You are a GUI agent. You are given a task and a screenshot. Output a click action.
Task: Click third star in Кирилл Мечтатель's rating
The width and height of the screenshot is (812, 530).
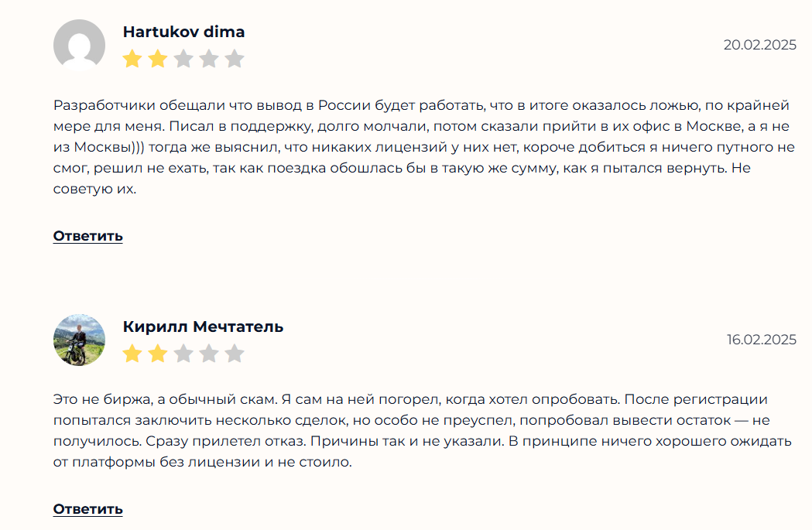[x=183, y=354]
